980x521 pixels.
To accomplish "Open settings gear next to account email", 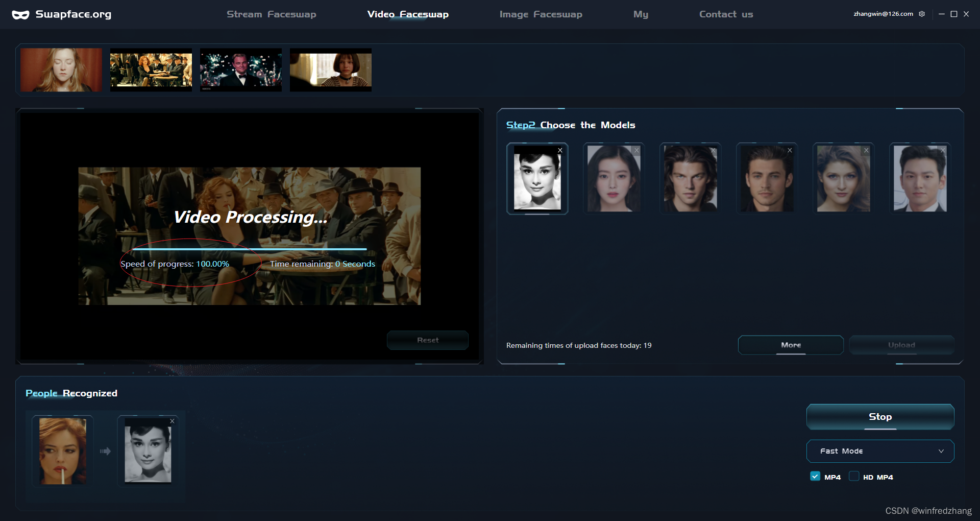I will coord(922,14).
